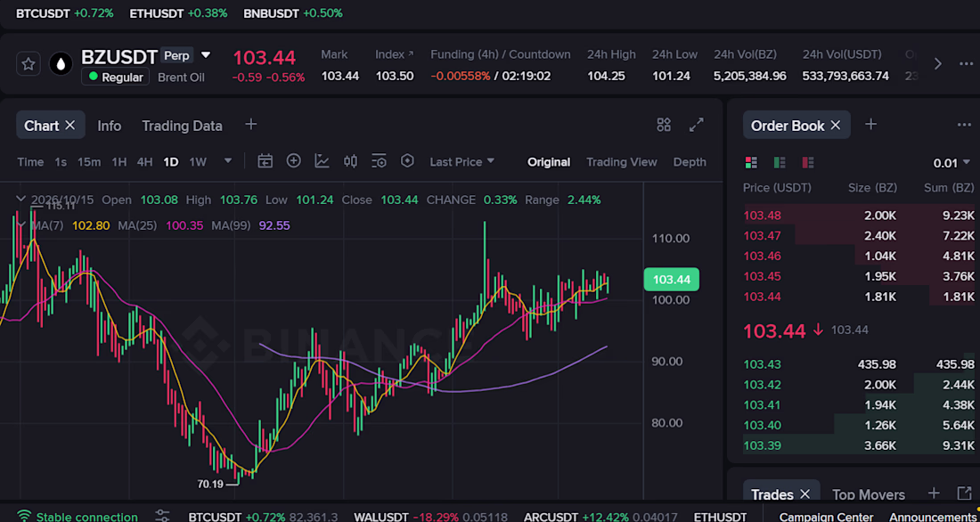
Task: Show only asks in the order book
Action: click(807, 162)
